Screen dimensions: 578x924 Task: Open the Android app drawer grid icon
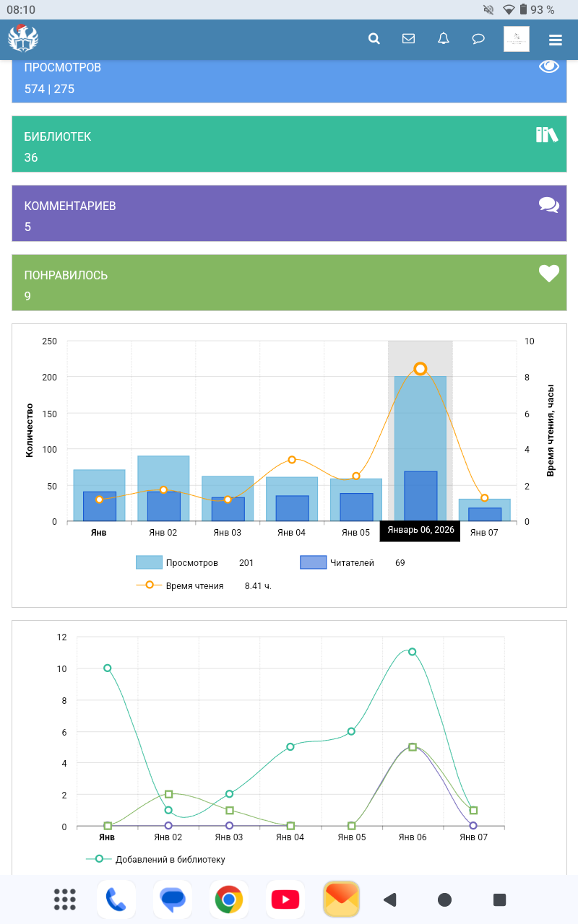(x=65, y=899)
